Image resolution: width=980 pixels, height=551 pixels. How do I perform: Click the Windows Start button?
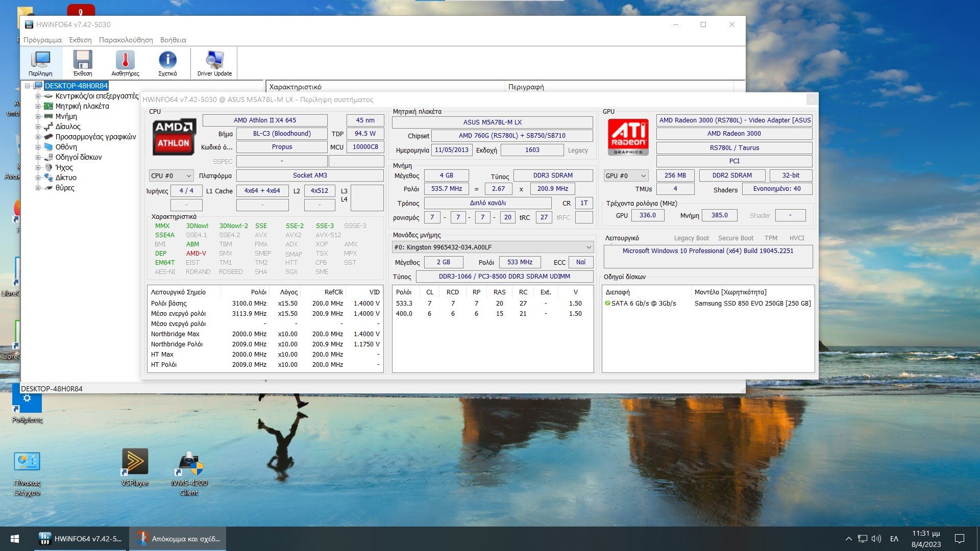15,539
